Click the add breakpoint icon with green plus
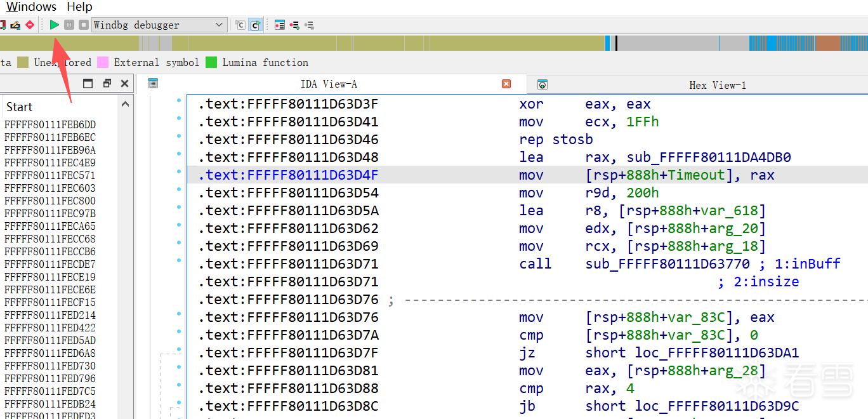This screenshot has height=419, width=868. click(x=294, y=25)
